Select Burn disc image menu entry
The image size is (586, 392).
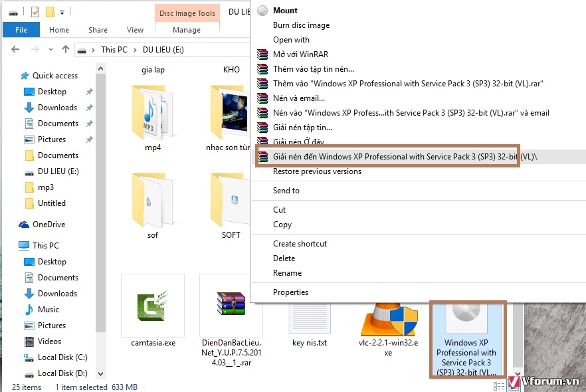click(301, 25)
